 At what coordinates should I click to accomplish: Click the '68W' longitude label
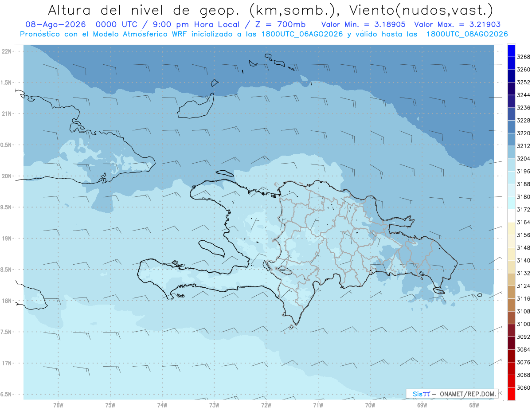pyautogui.click(x=474, y=405)
